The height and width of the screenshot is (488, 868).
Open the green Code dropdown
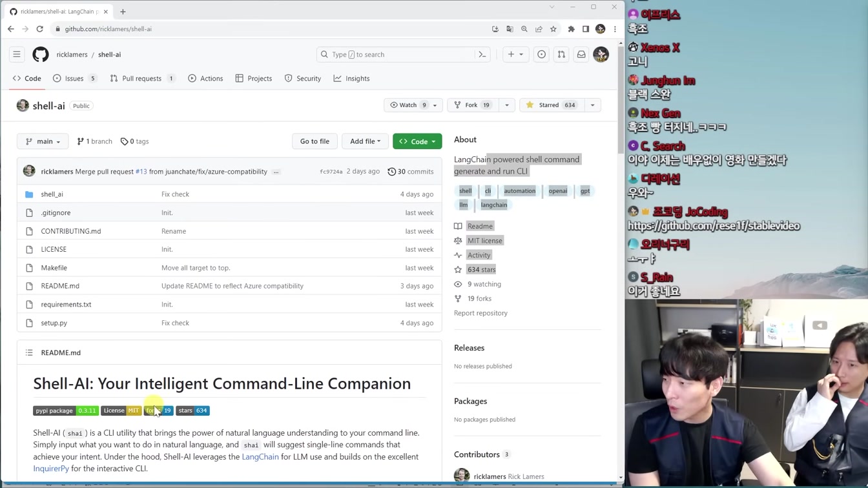pos(417,141)
